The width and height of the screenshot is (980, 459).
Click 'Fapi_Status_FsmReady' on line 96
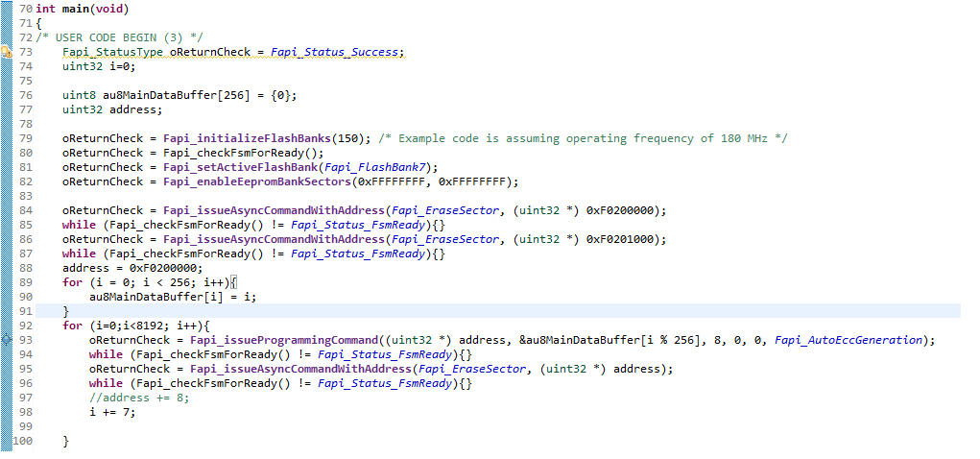click(x=385, y=383)
